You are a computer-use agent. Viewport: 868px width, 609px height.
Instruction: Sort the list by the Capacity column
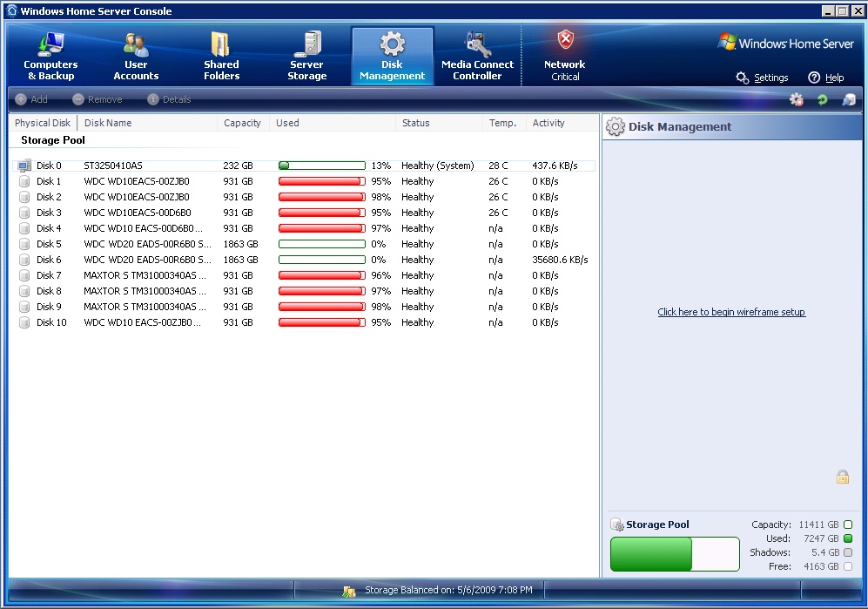pos(242,123)
